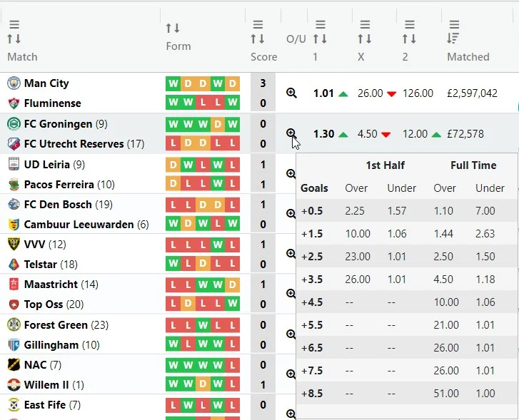Viewport: 519px width, 420px height.
Task: Open the Matched column filter menu
Action: 454,25
